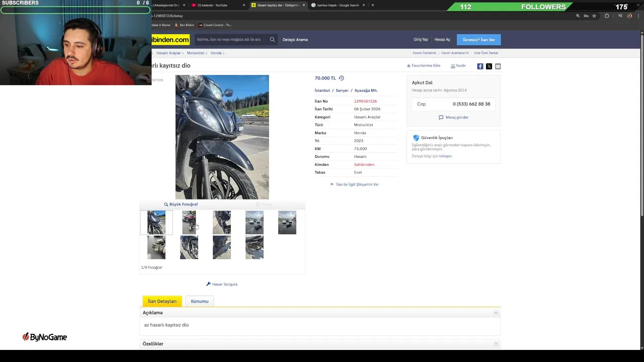Select the İlan Detayları tab
Image resolution: width=644 pixels, height=362 pixels.
[x=162, y=301]
